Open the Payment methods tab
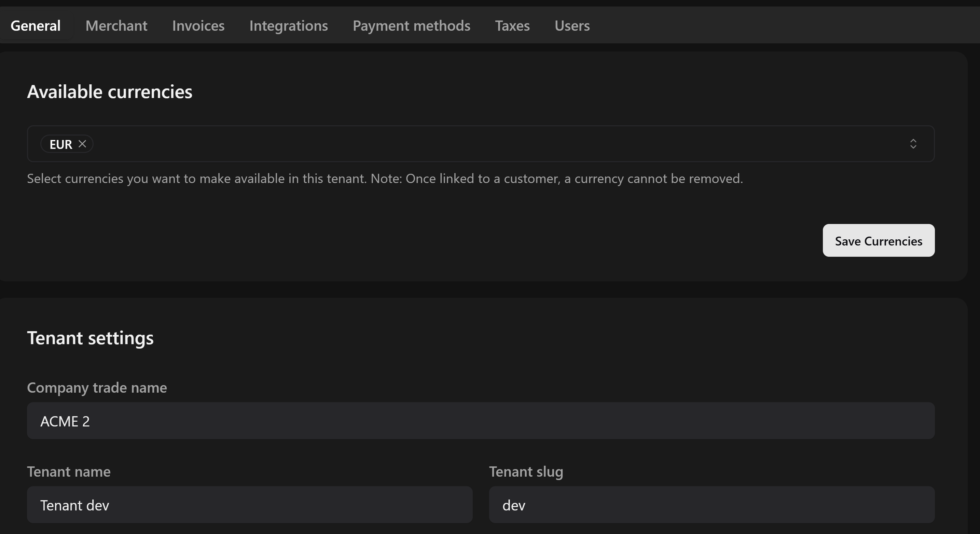 click(411, 26)
